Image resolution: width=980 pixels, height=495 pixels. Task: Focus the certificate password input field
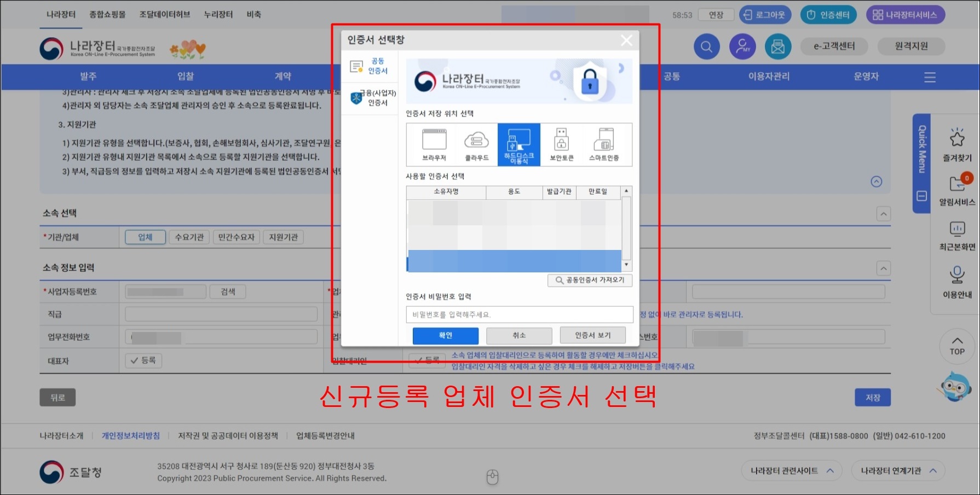[519, 315]
